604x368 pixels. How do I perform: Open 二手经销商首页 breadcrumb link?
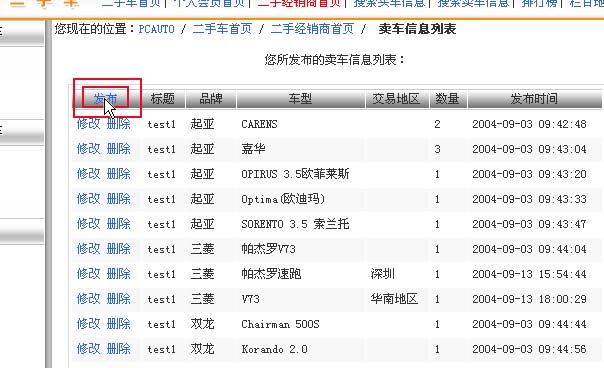[312, 29]
